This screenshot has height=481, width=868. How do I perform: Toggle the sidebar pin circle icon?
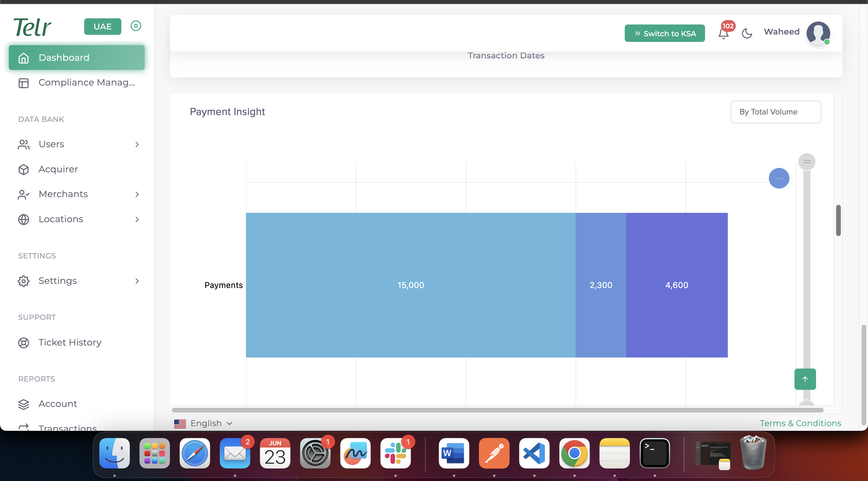[136, 26]
